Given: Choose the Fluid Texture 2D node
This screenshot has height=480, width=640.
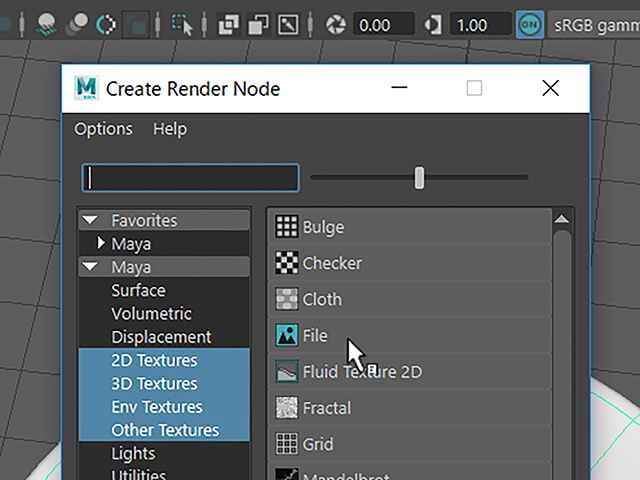Looking at the screenshot, I should 410,371.
